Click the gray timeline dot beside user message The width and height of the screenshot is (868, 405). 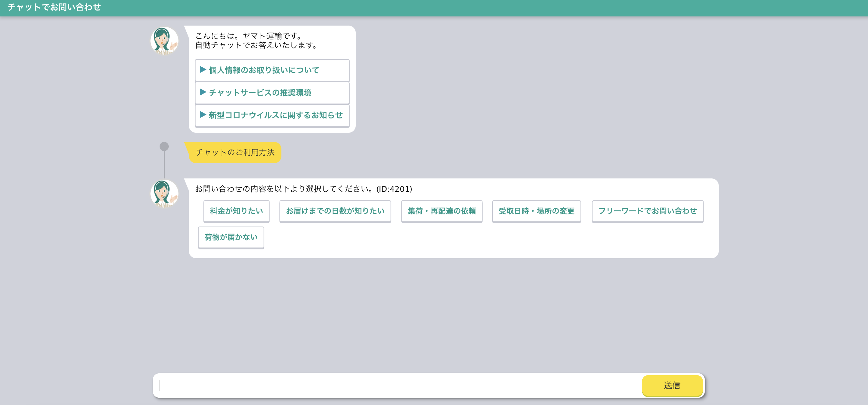click(164, 146)
